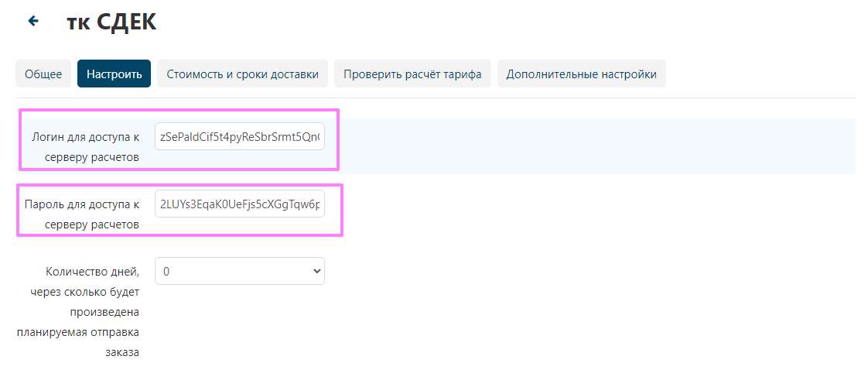Open the Проверить расчёт тарифа tab
The image size is (868, 370).
412,74
